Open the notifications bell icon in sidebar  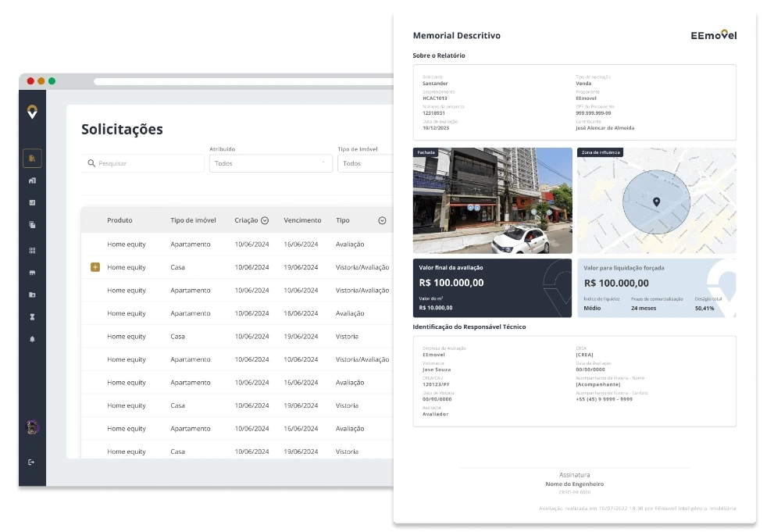click(32, 339)
